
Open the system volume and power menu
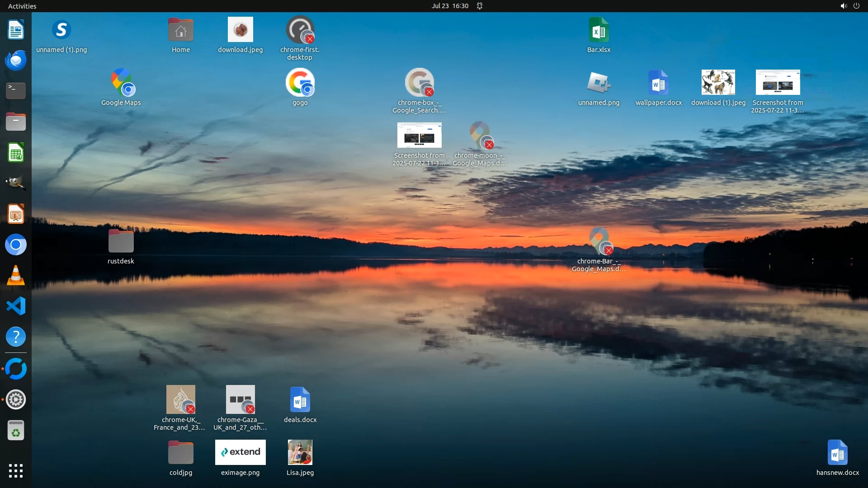tap(850, 6)
